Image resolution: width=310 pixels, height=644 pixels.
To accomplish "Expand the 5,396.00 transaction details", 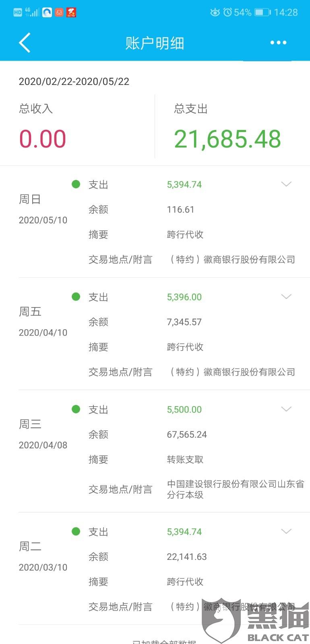I will click(286, 297).
